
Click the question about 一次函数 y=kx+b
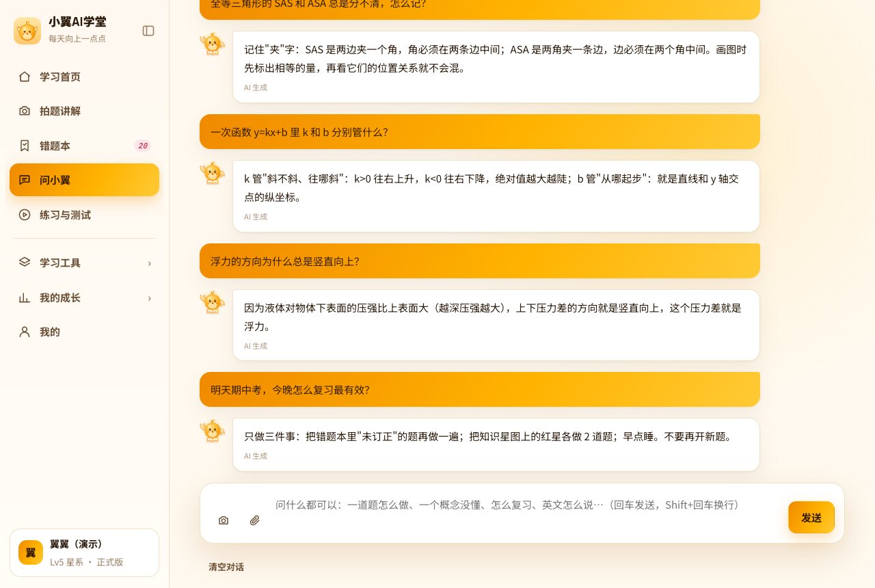(480, 132)
